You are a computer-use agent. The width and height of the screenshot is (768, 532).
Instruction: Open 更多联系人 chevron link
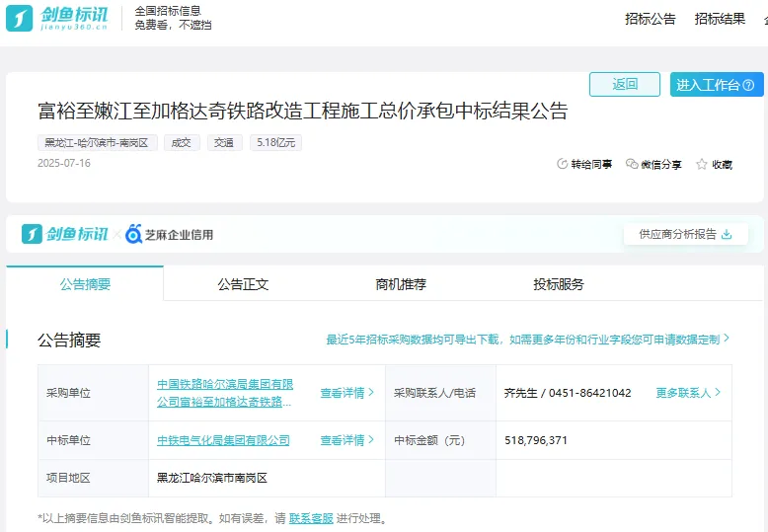pyautogui.click(x=688, y=393)
